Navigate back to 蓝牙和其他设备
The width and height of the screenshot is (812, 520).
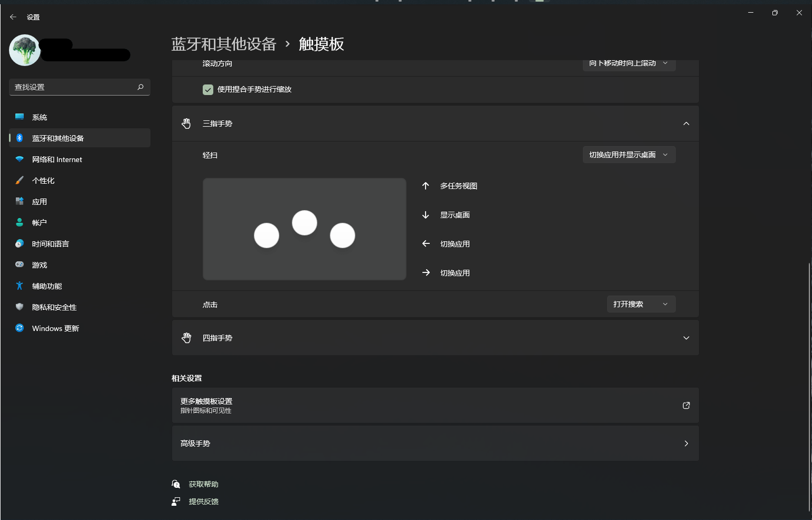click(223, 44)
